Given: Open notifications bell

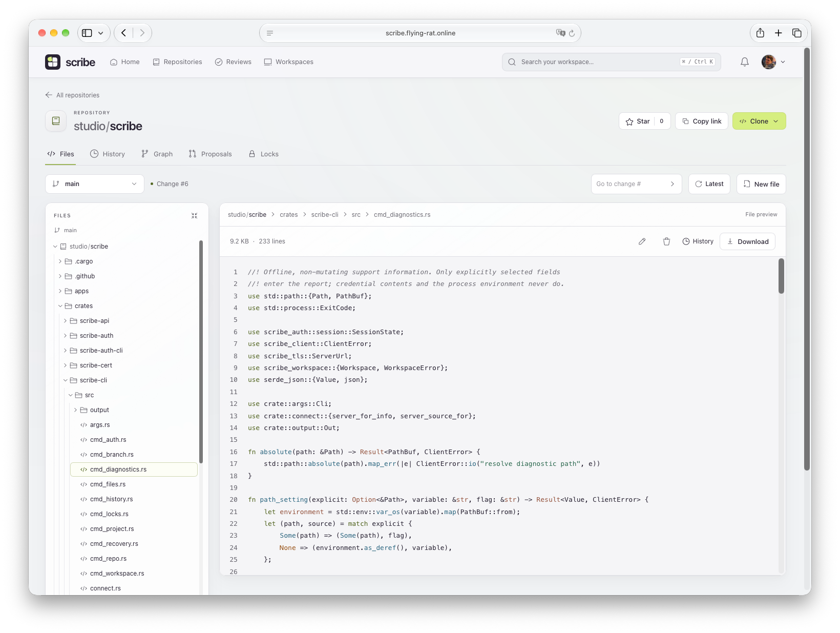Looking at the screenshot, I should coord(745,62).
